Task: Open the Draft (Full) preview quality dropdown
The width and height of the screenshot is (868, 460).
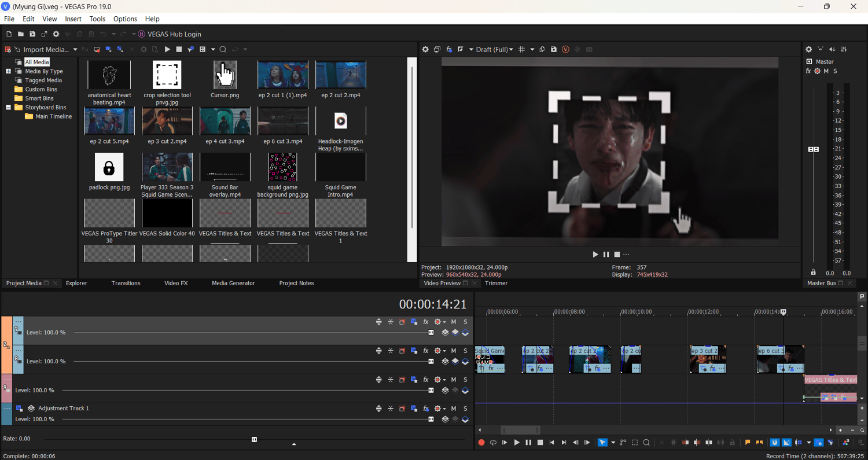Action: [494, 50]
